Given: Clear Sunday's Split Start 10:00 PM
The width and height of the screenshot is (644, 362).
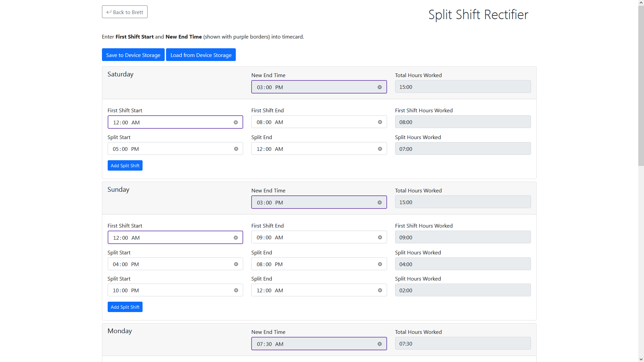Looking at the screenshot, I should coord(236,290).
